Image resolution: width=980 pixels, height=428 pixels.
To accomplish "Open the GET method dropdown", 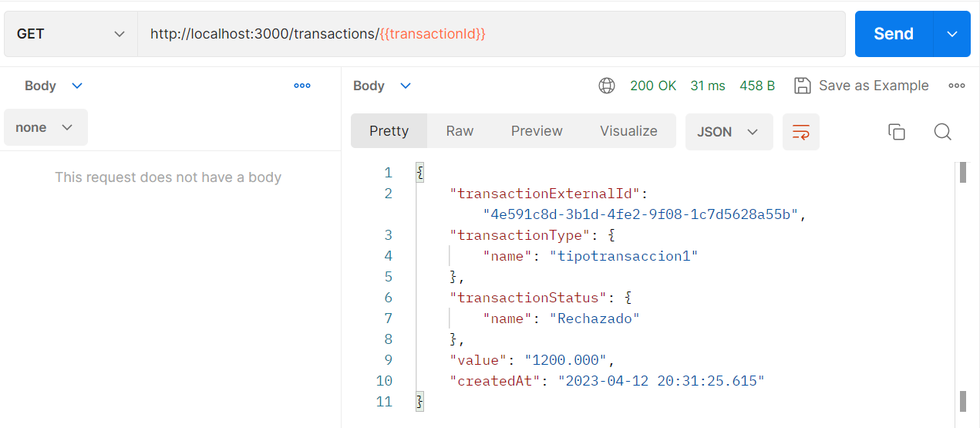I will point(71,34).
